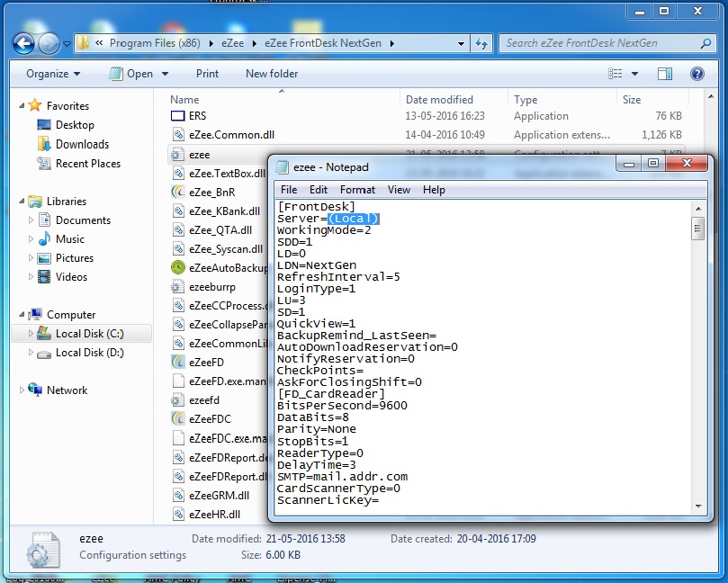Screen dimensions: 728x583
Task: Click Program Files (x86) breadcrumb
Action: [x=155, y=43]
